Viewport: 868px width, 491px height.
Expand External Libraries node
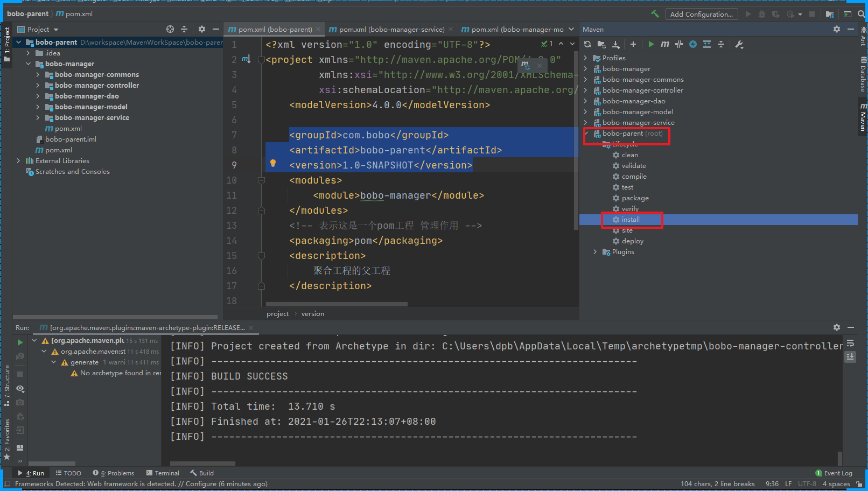click(x=18, y=160)
